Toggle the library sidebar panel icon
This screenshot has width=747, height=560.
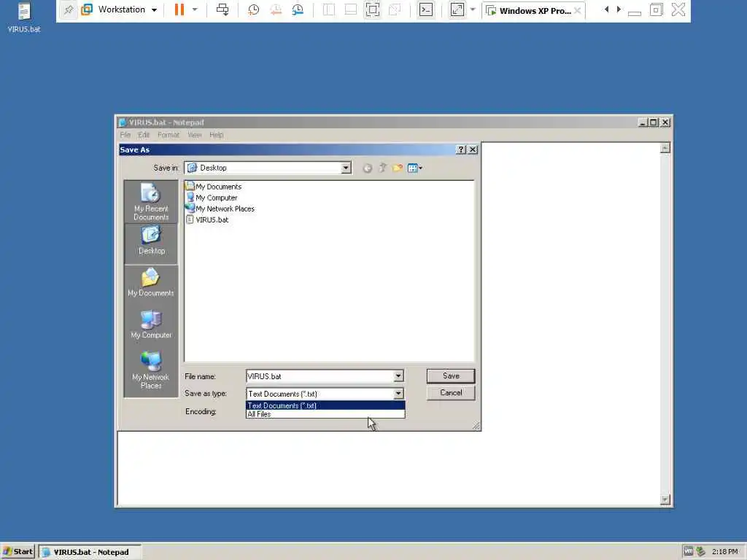pos(329,9)
